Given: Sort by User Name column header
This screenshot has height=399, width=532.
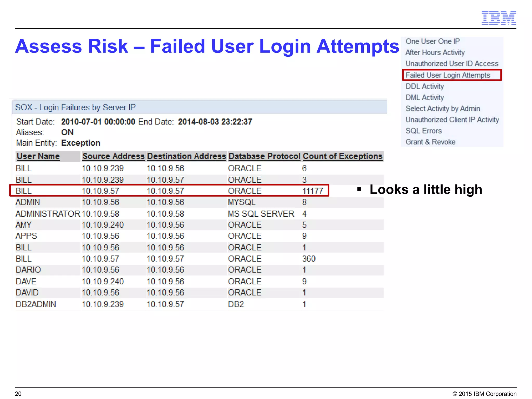Looking at the screenshot, I should [38, 156].
